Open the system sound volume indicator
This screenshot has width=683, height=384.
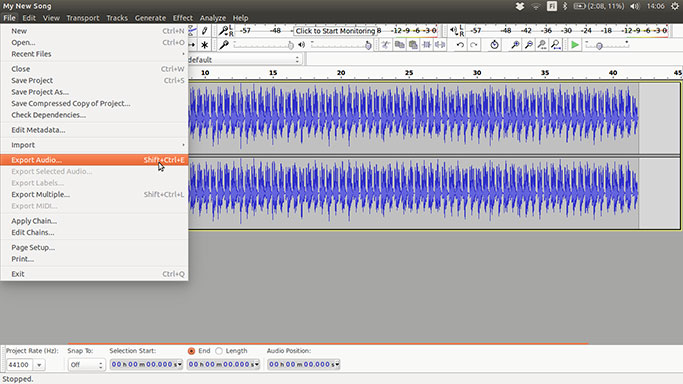[635, 6]
